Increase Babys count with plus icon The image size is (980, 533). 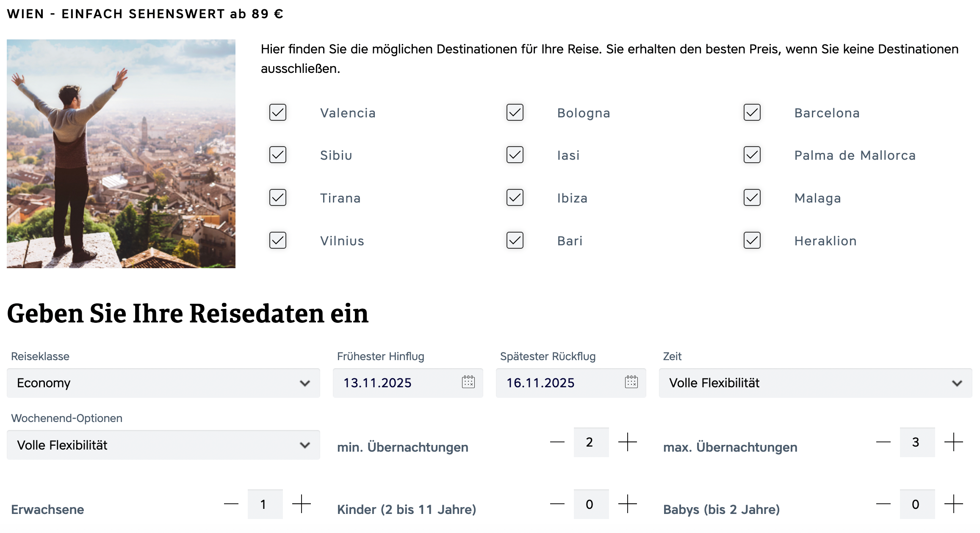coord(953,504)
